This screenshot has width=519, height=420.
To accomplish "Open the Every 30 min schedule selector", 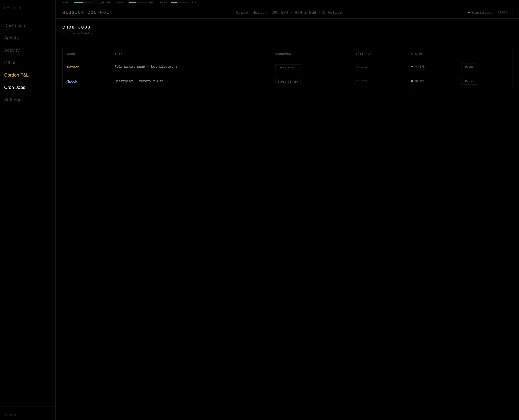I will coord(288,81).
